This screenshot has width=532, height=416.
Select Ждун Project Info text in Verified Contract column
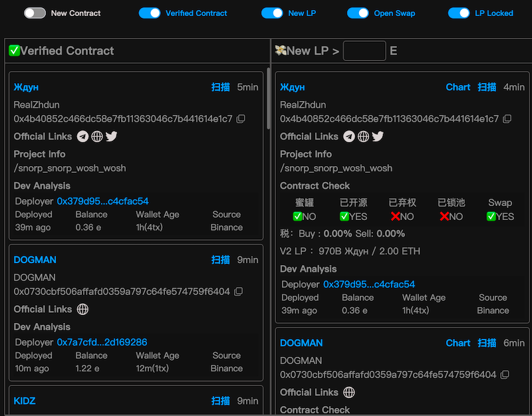pyautogui.click(x=70, y=168)
